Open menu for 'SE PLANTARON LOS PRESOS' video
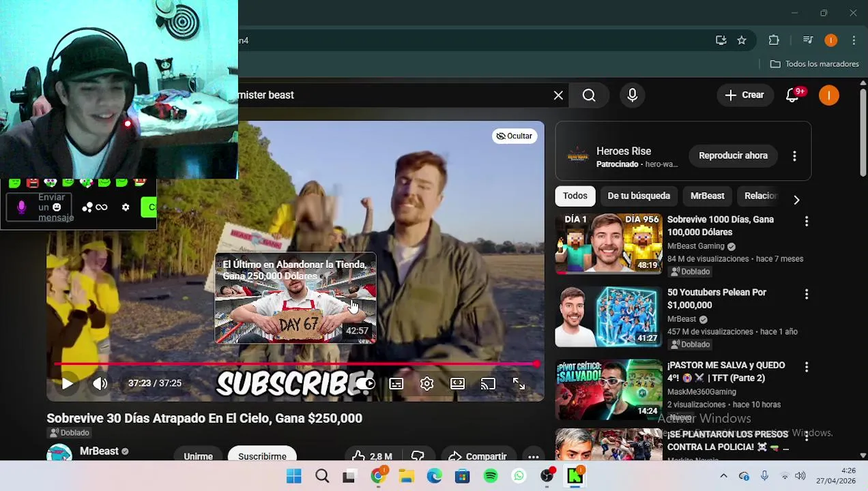This screenshot has width=868, height=491. (807, 436)
